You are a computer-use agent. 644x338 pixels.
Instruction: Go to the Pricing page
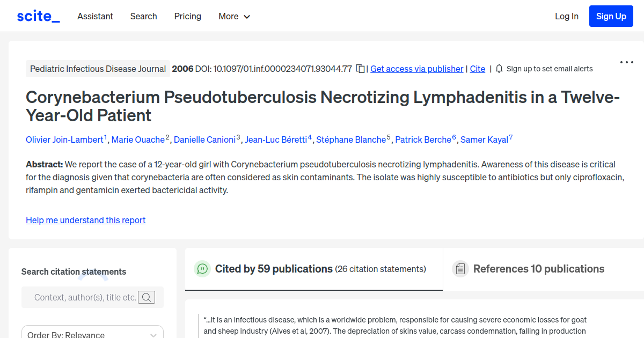pyautogui.click(x=187, y=16)
